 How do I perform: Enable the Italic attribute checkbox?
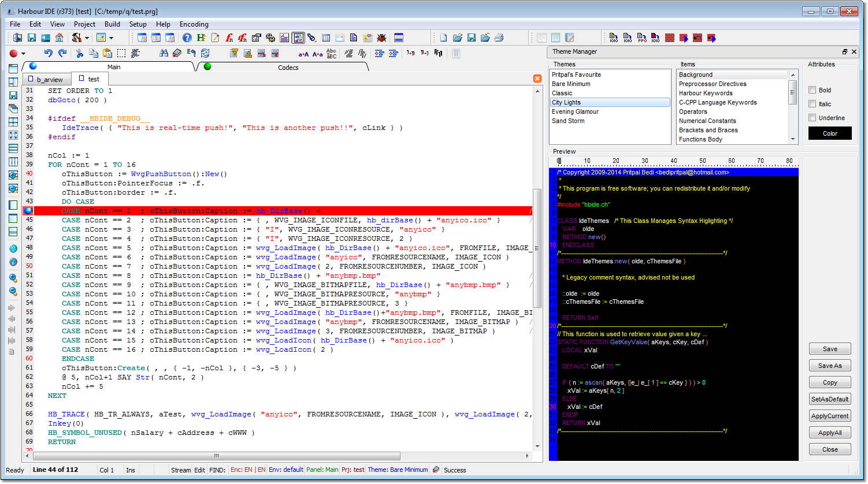tap(813, 104)
